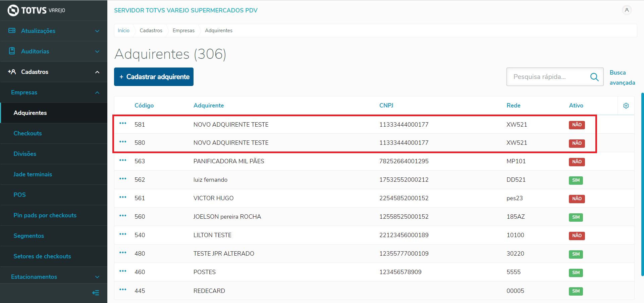This screenshot has width=644, height=303.
Task: Click the SIM badge for luiz fernando
Action: [x=576, y=180]
